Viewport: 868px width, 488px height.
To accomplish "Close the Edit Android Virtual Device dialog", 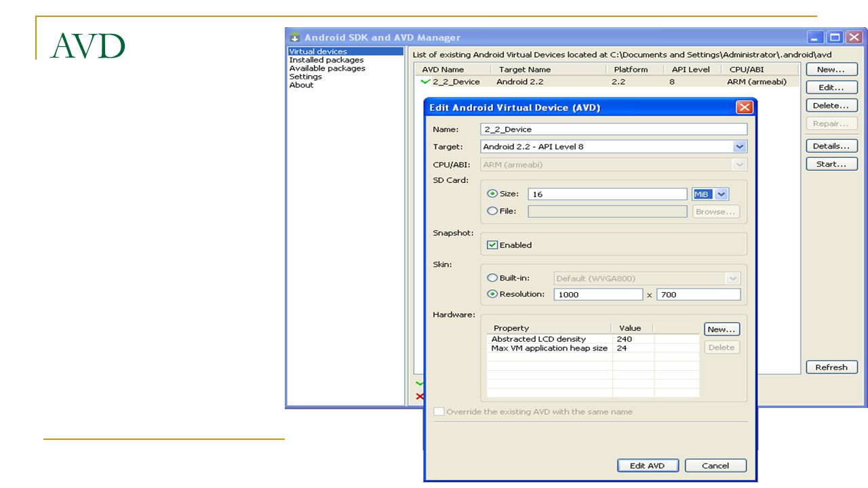I will 744,107.
